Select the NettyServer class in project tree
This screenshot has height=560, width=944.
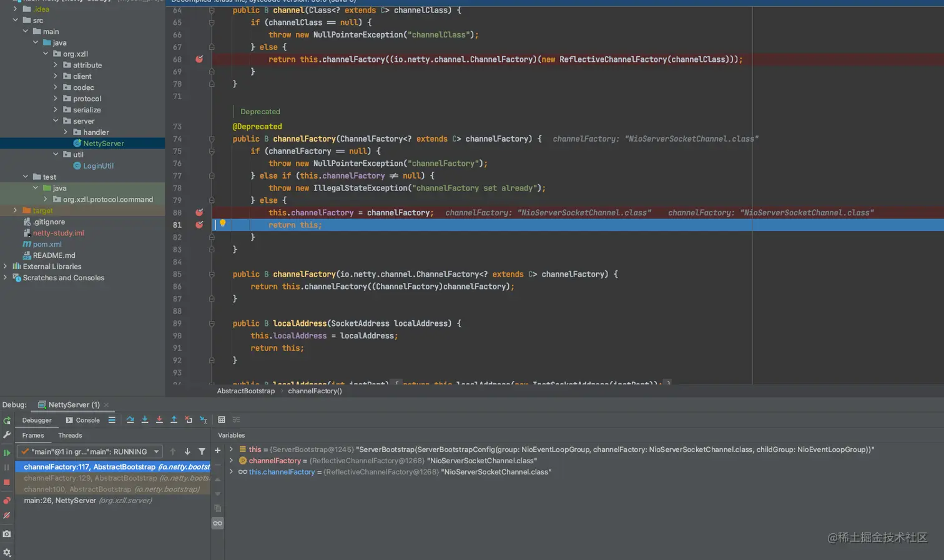(98, 144)
